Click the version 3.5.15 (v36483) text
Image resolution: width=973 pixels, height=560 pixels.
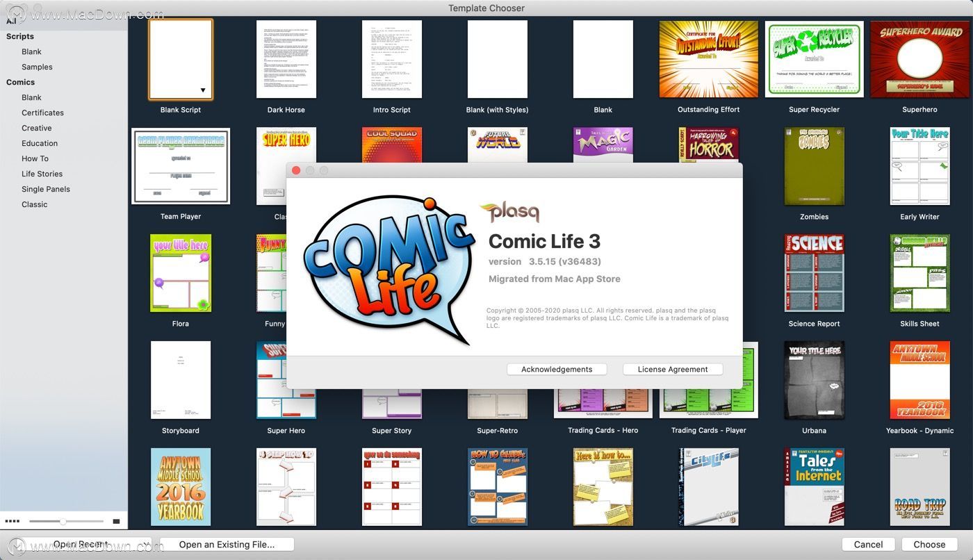(545, 262)
